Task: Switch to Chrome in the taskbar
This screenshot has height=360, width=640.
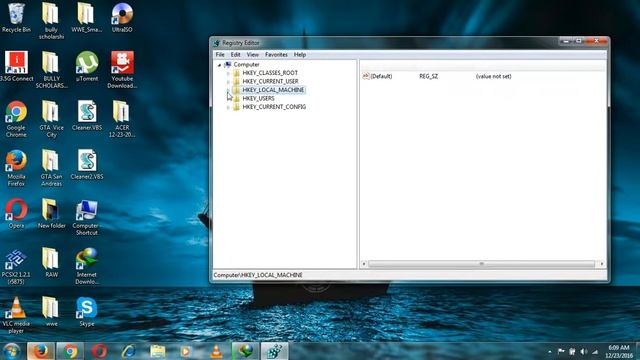Action: tap(70, 351)
